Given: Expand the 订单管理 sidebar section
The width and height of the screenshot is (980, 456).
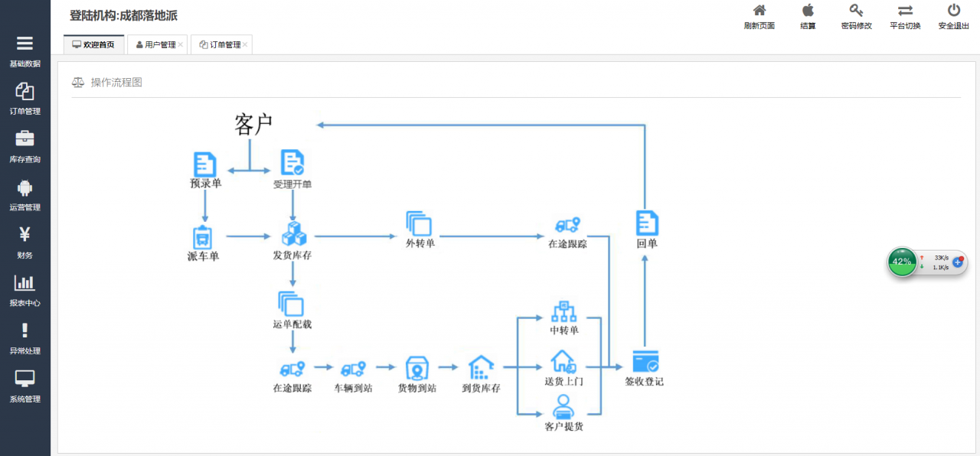Looking at the screenshot, I should [25, 99].
